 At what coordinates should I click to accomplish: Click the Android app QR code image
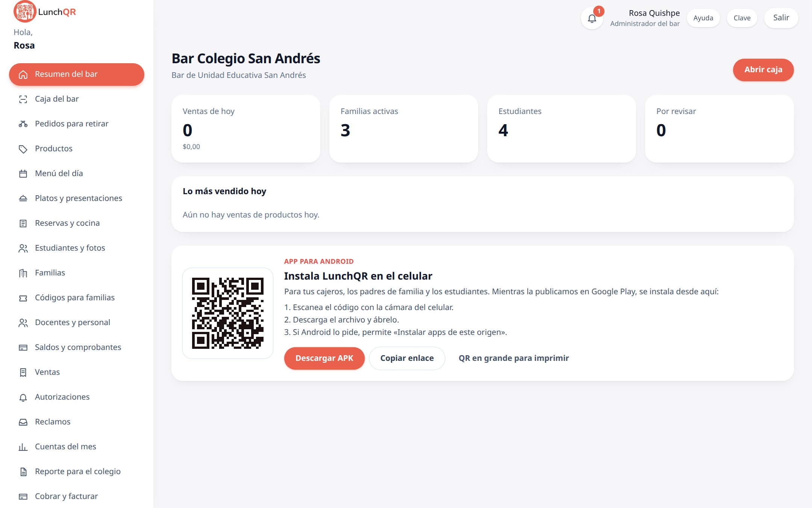(227, 313)
